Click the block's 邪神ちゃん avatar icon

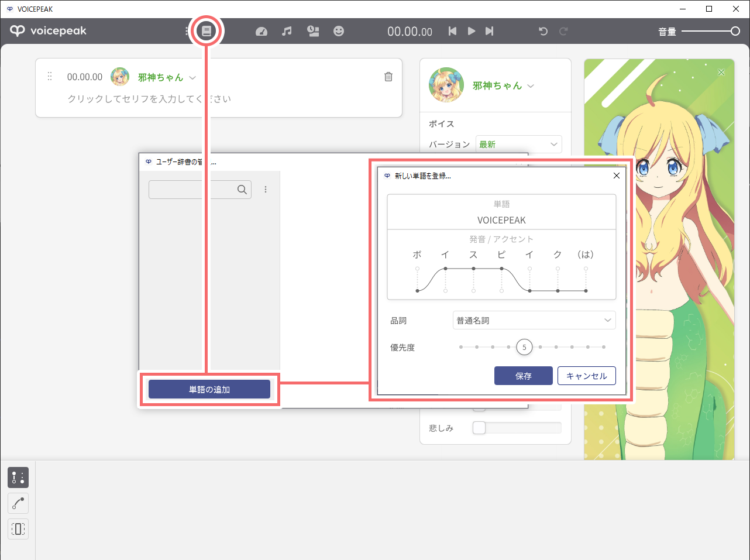coord(120,77)
